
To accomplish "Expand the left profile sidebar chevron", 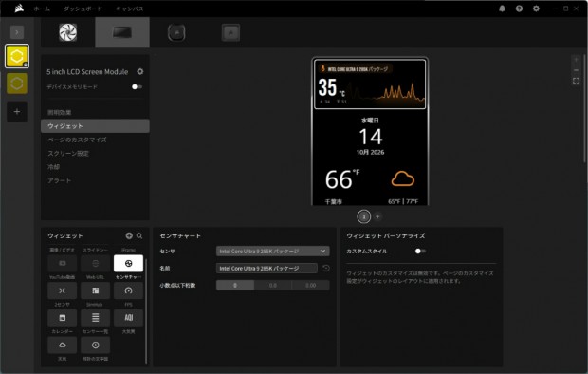I will (x=17, y=32).
